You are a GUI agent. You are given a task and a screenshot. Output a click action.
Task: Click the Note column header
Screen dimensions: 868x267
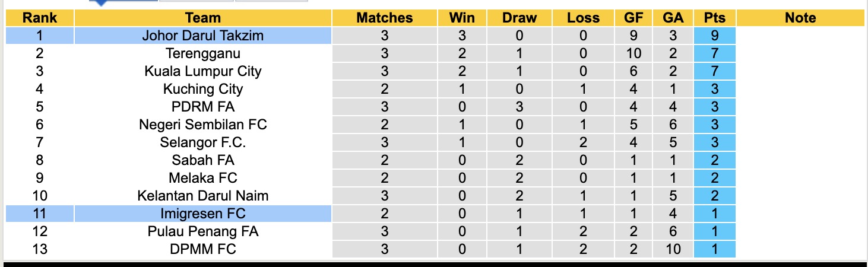(800, 18)
